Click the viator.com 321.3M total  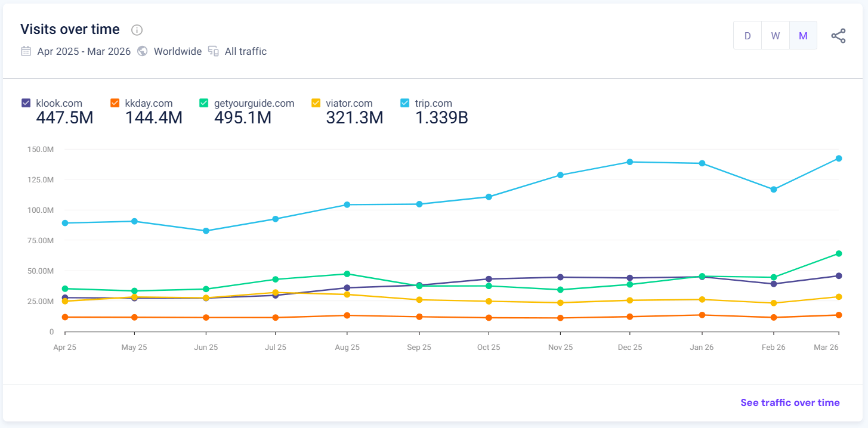pos(354,118)
